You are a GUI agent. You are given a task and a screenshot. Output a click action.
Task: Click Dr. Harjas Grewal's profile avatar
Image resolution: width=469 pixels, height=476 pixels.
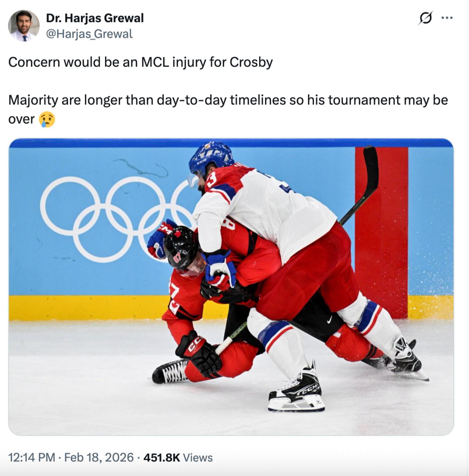[x=24, y=26]
